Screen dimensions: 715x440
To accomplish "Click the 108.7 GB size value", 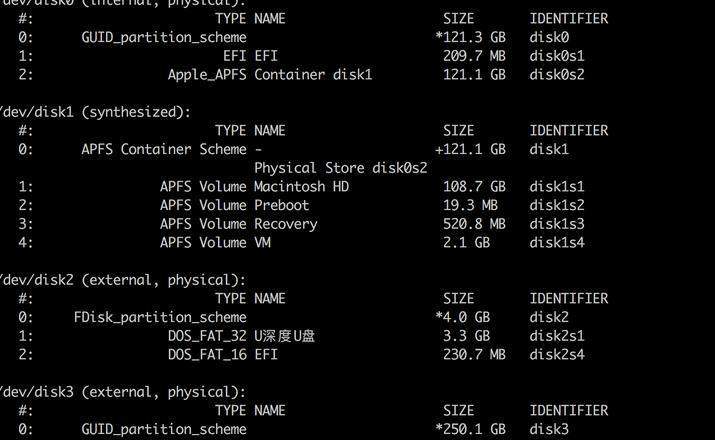I will coord(474,186).
